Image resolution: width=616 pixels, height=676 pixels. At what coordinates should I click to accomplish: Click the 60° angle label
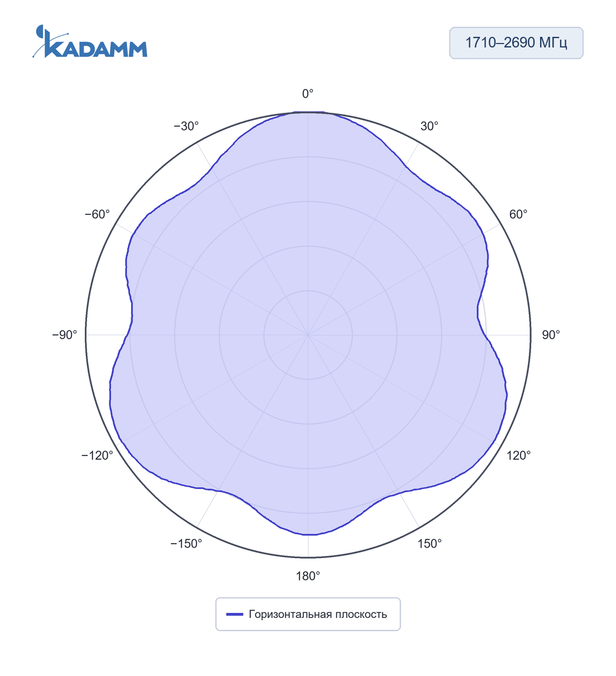tap(518, 214)
